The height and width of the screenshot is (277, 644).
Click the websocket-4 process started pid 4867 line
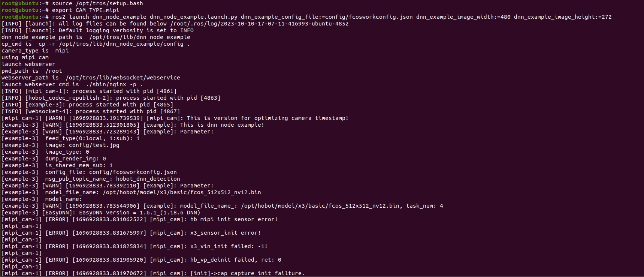[91, 111]
